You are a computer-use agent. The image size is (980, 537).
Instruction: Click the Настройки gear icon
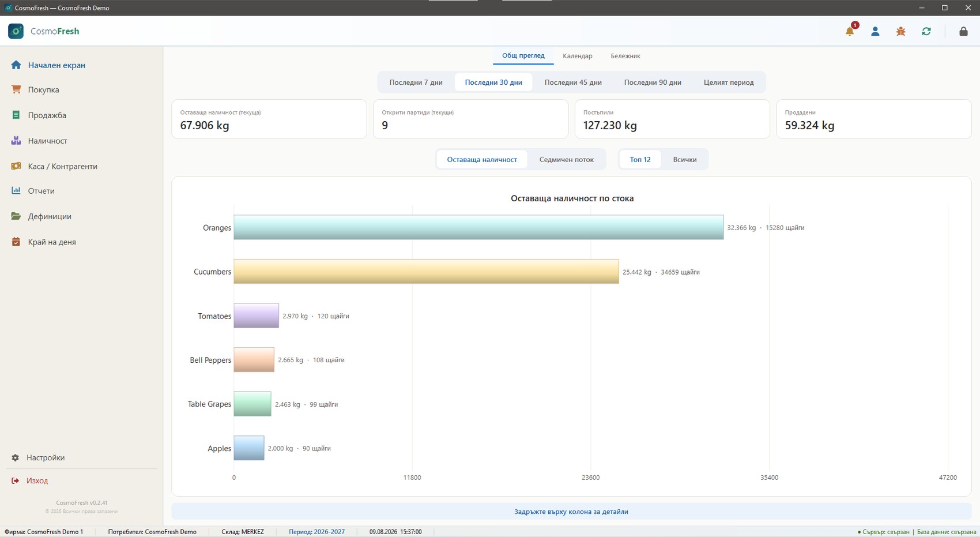(16, 457)
